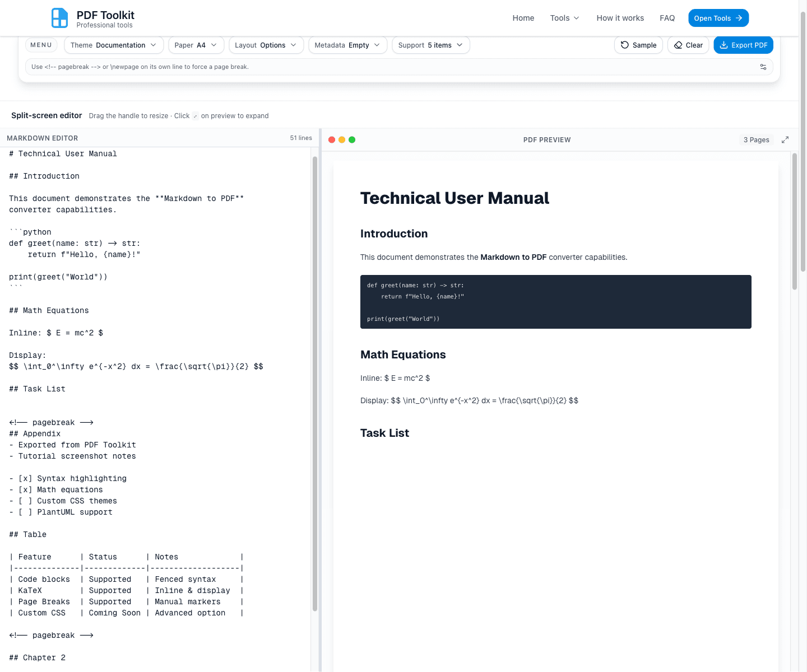Image resolution: width=807 pixels, height=672 pixels.
Task: Click the PDF Toolkit logo icon
Action: (x=59, y=17)
